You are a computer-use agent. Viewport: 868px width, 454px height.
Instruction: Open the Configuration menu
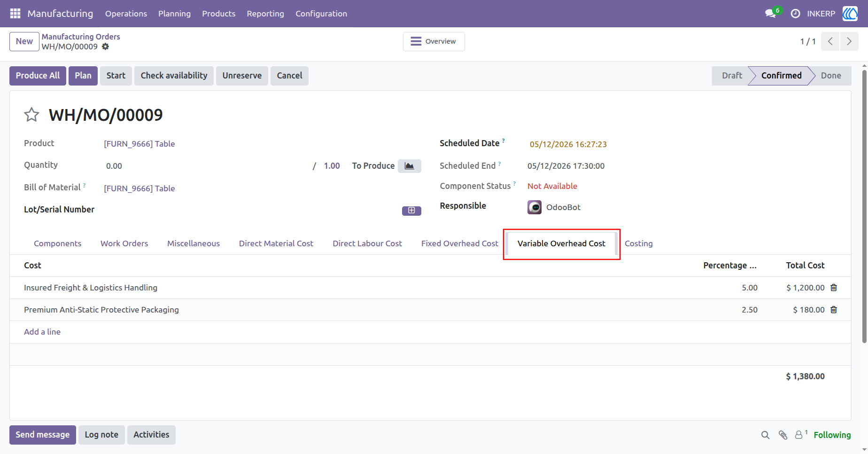click(321, 14)
